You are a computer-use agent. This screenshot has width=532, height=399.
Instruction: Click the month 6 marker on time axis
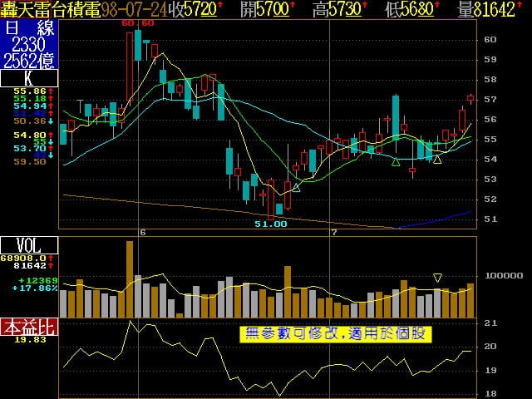pos(143,232)
